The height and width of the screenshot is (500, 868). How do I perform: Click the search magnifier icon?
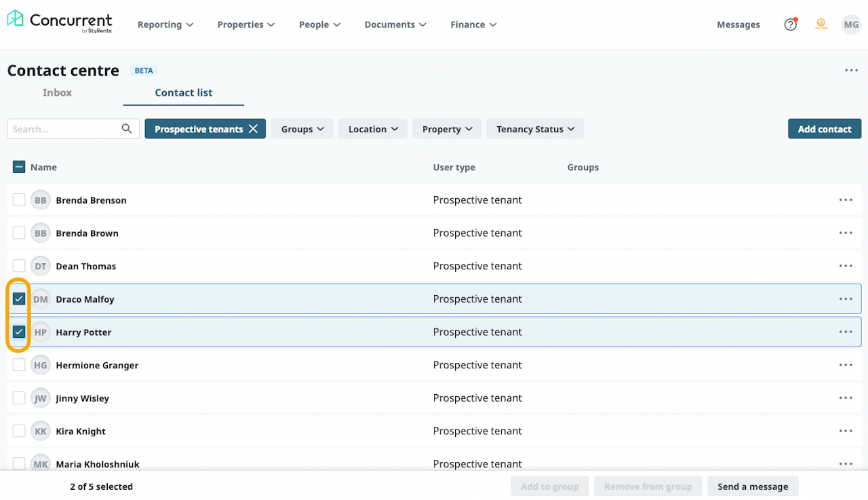[x=127, y=129]
